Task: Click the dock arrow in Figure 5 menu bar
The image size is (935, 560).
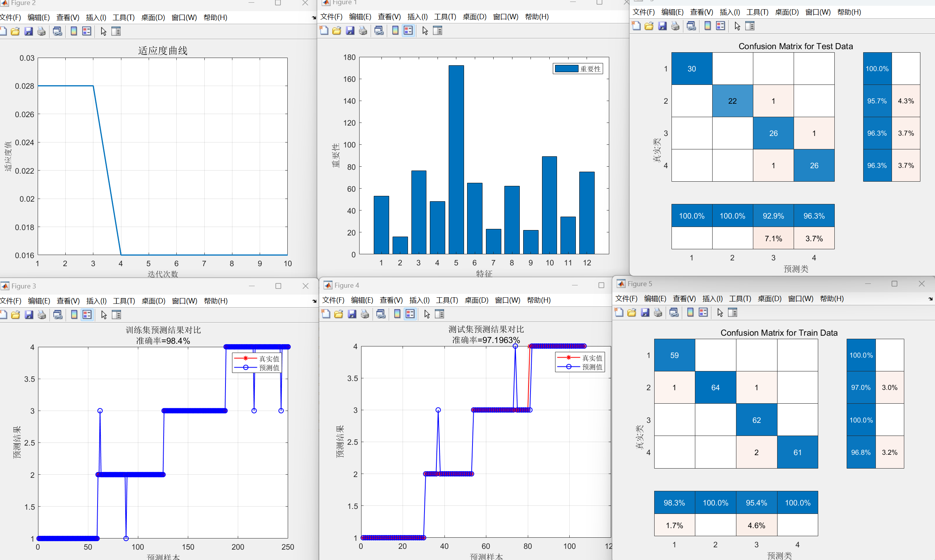Action: point(930,299)
